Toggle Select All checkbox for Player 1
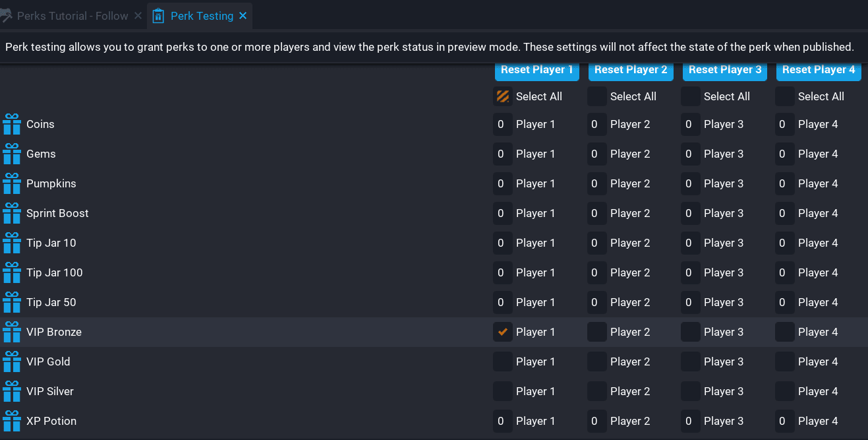868x440 pixels. (x=503, y=96)
